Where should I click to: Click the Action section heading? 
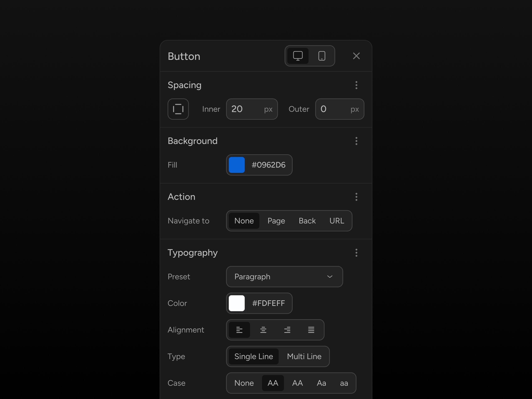(181, 197)
